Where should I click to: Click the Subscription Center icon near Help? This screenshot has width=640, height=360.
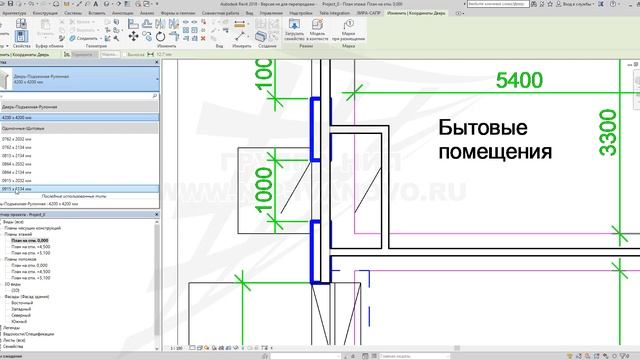coord(601,4)
